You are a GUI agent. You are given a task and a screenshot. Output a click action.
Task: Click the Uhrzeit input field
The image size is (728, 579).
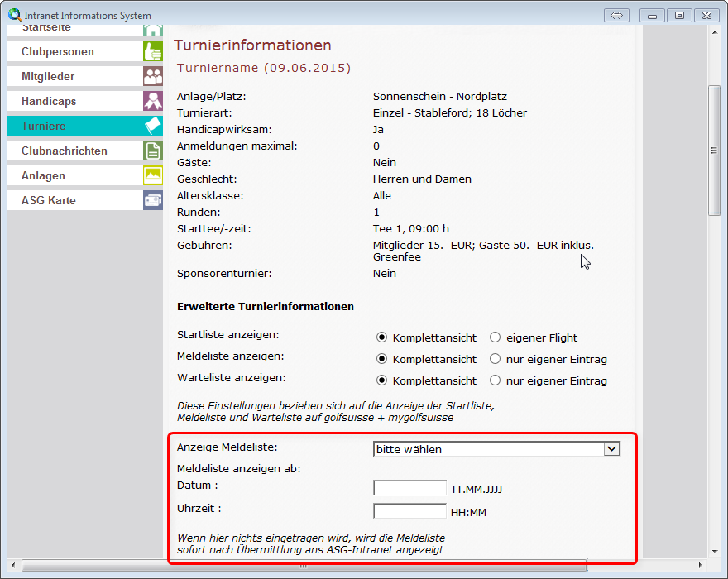[x=409, y=511]
